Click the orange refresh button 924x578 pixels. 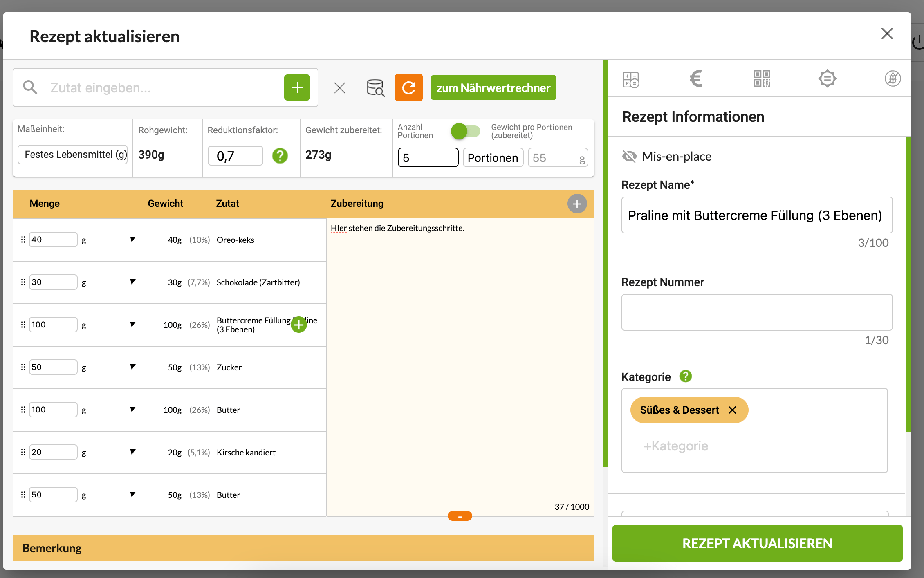[409, 87]
